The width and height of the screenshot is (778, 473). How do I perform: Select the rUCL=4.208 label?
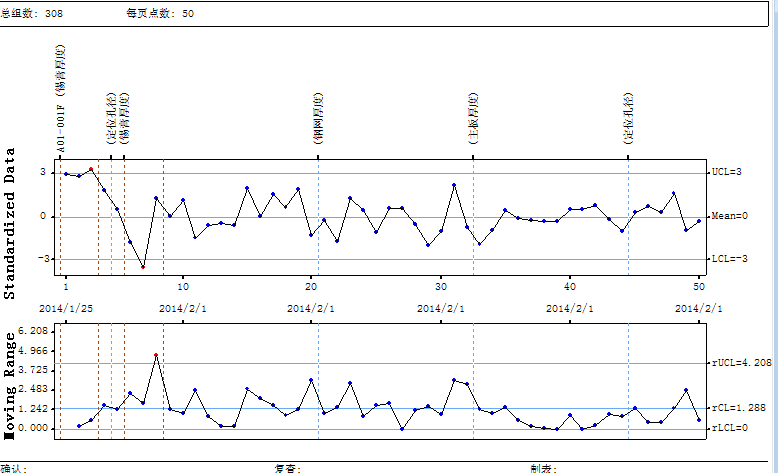pos(740,363)
